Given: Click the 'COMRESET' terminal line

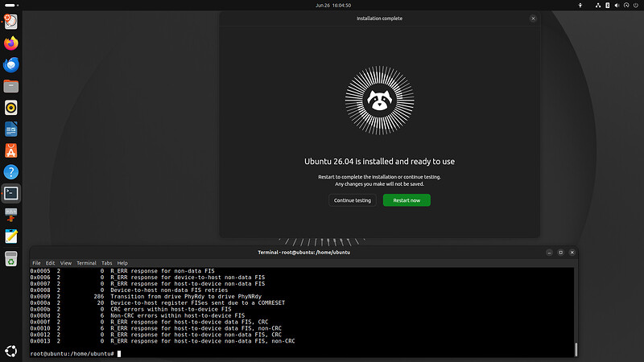Looking at the screenshot, I should point(157,303).
